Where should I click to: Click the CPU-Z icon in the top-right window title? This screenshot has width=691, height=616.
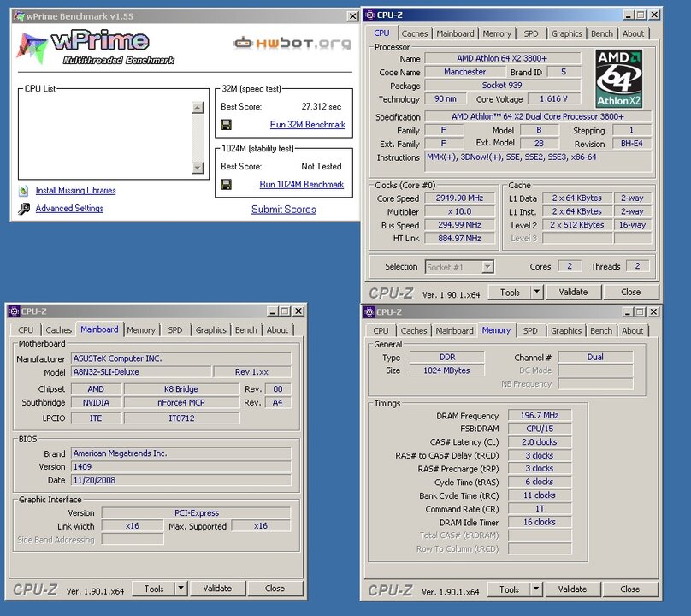[x=370, y=15]
